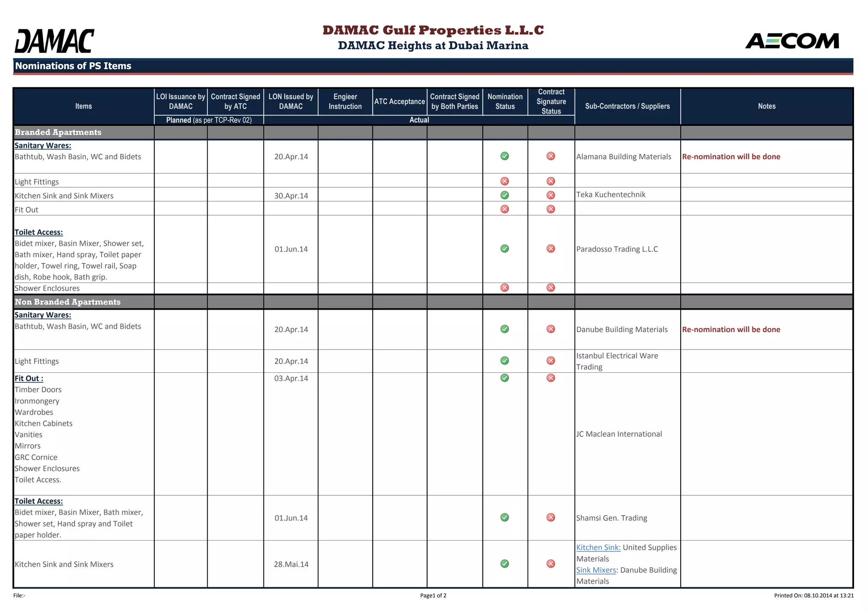Click the Nomination Status column header
The height and width of the screenshot is (613, 868).
505,102
